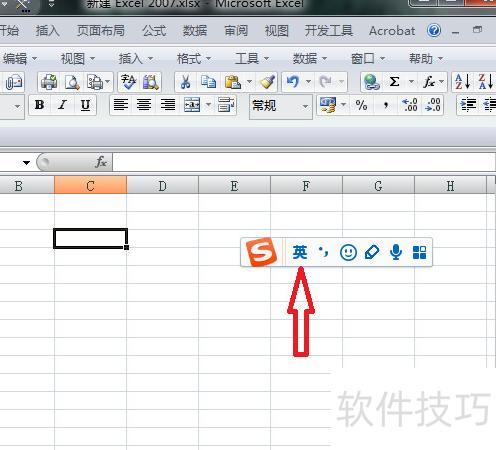Image resolution: width=496 pixels, height=450 pixels.
Task: Click the accounting currency format icon
Action: click(x=328, y=105)
